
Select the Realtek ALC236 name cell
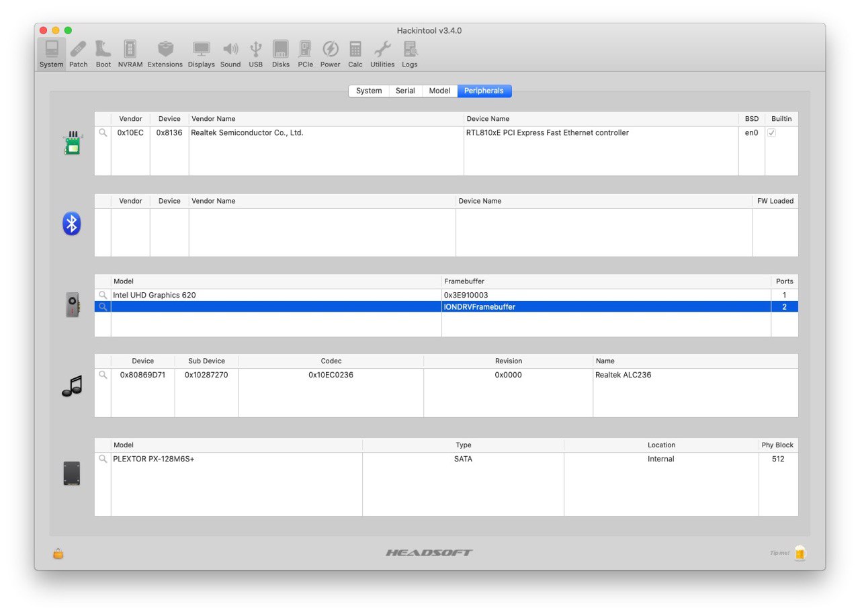pos(623,375)
